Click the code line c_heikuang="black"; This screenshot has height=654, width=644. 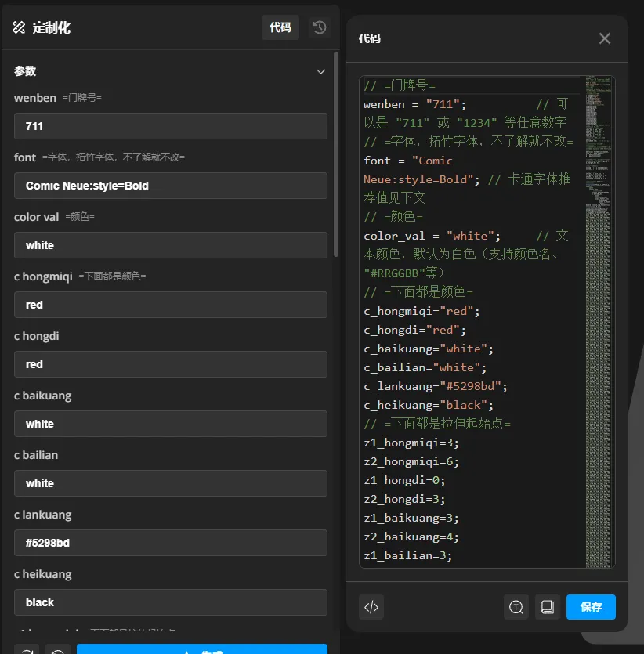(429, 405)
